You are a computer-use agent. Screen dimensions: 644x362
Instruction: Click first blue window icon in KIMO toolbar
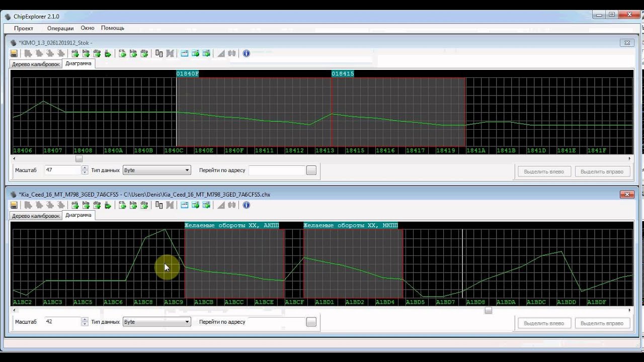point(185,53)
